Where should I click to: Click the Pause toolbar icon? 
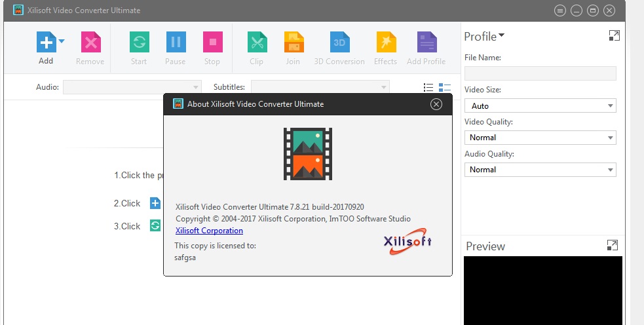pos(176,42)
